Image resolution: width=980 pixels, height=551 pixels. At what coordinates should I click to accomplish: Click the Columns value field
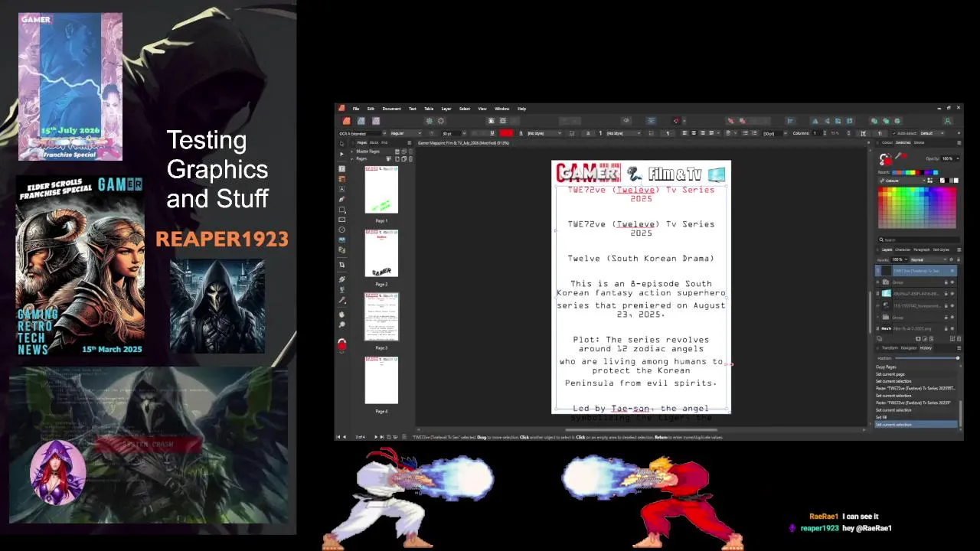point(815,133)
